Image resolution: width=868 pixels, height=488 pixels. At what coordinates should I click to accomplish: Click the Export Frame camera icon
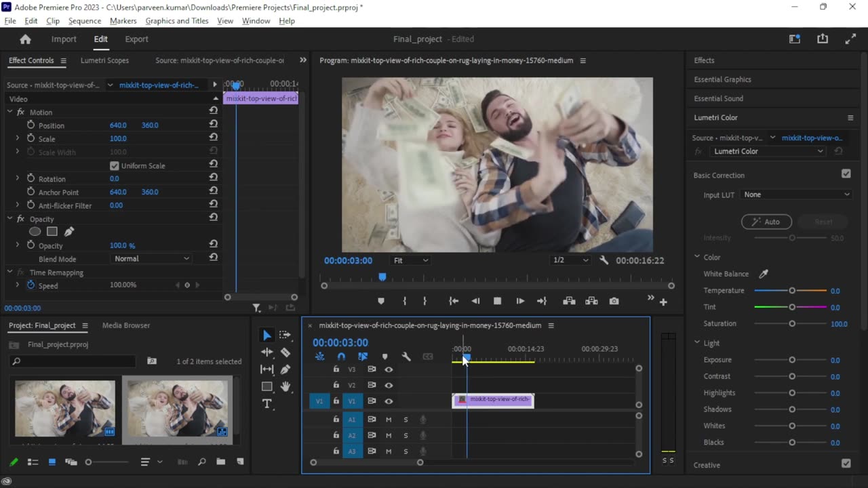(614, 301)
